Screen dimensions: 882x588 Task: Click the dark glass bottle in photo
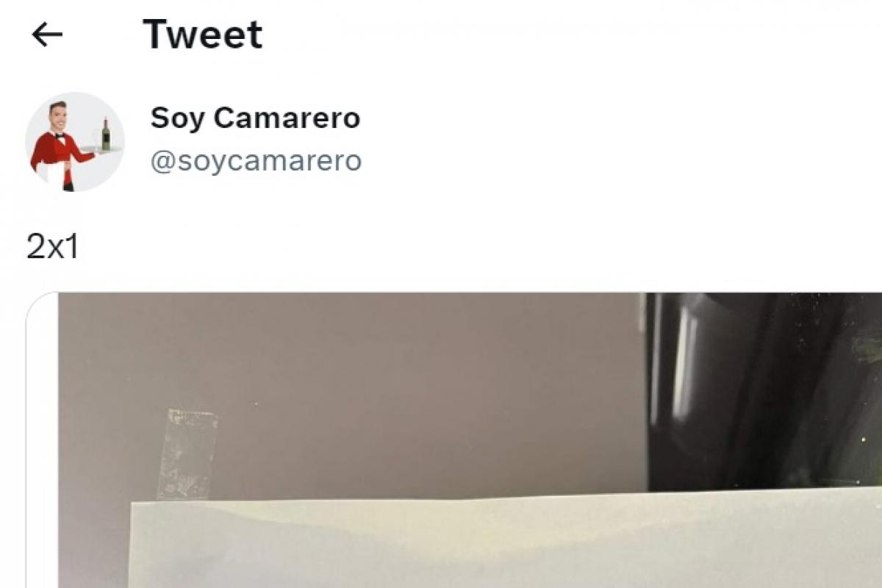pyautogui.click(x=764, y=391)
